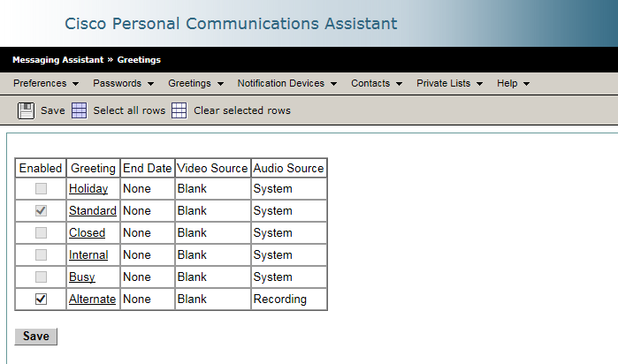Click the Closed row's Blank cell
This screenshot has width=618, height=364.
pos(212,233)
